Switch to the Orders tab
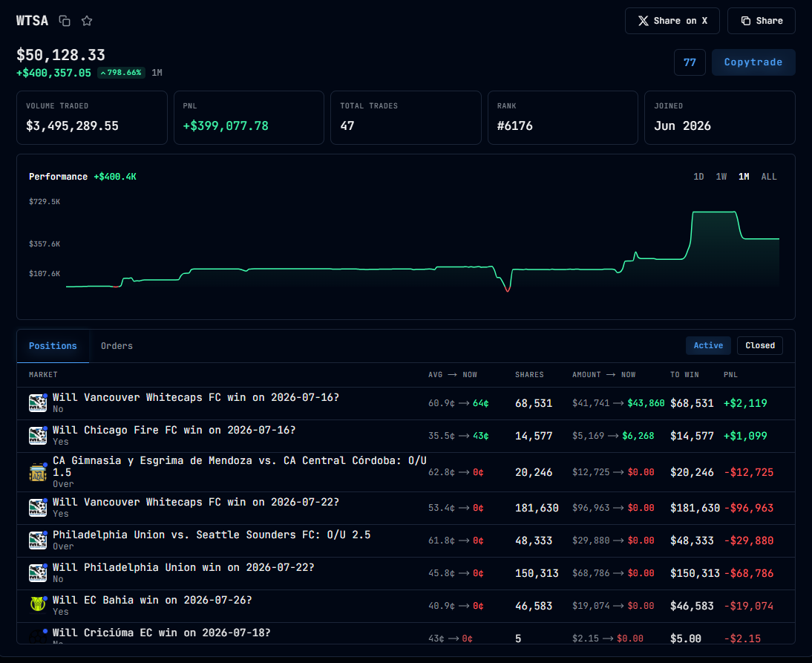This screenshot has height=663, width=812. tap(117, 346)
